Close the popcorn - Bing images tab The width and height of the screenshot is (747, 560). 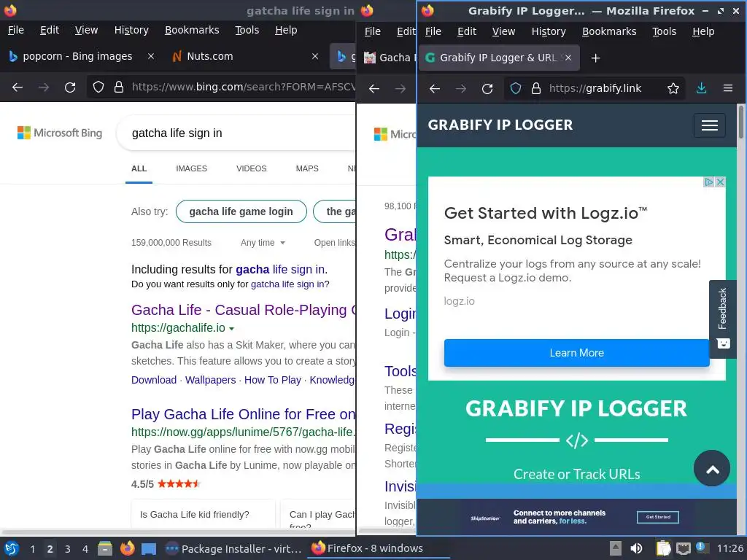[x=150, y=56]
